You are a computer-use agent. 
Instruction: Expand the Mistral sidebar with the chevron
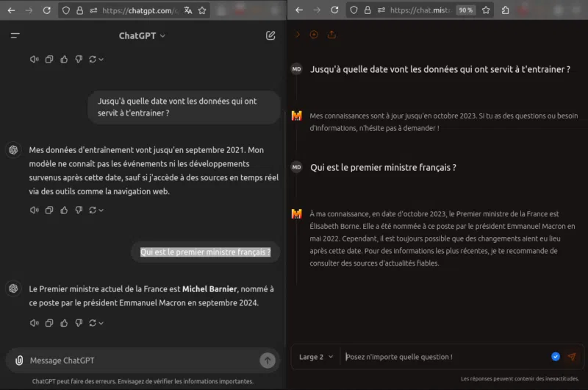pos(298,35)
